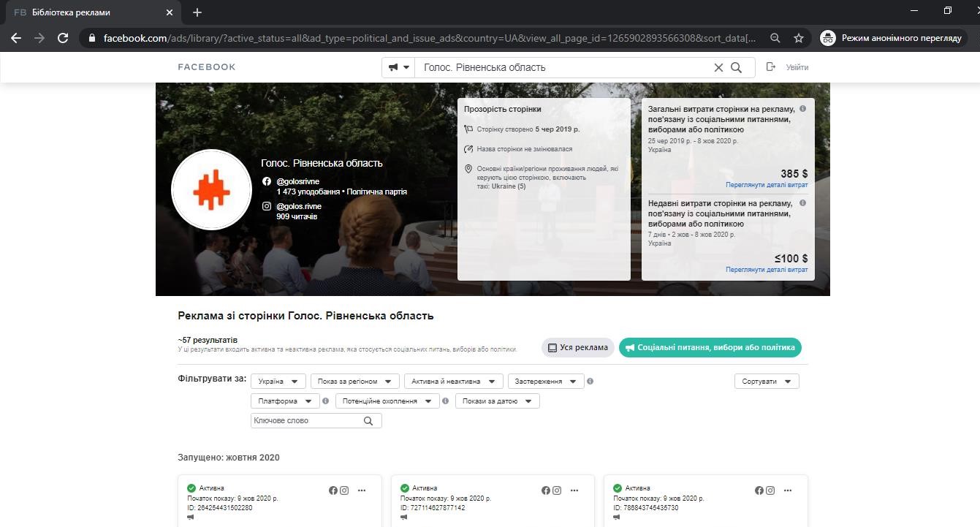
Task: Click Facebook platform icon on ad 727114627877142
Action: 546,490
